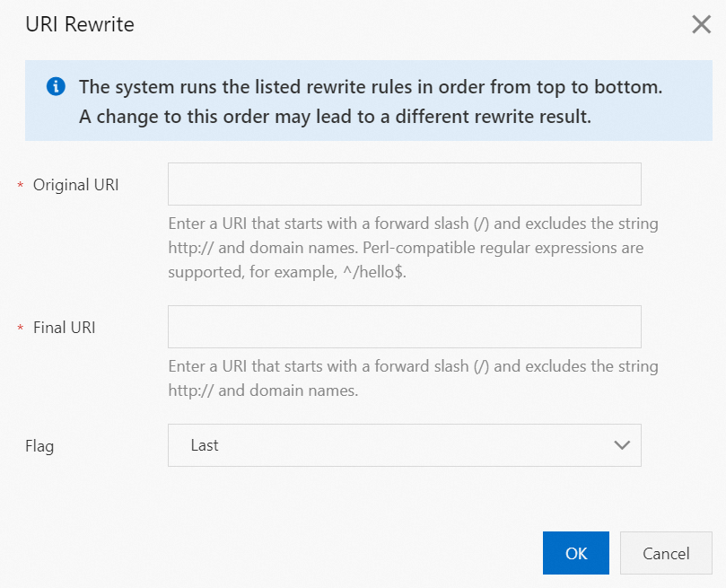Click the 'Original URI' field label
Viewport: 726px width, 588px height.
tap(75, 185)
